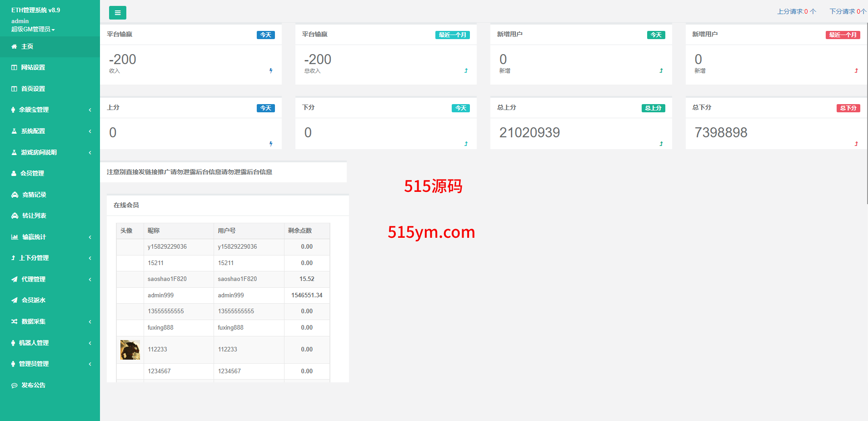The width and height of the screenshot is (868, 421).
Task: Open the 主页 home icon in sidebar
Action: pos(14,46)
